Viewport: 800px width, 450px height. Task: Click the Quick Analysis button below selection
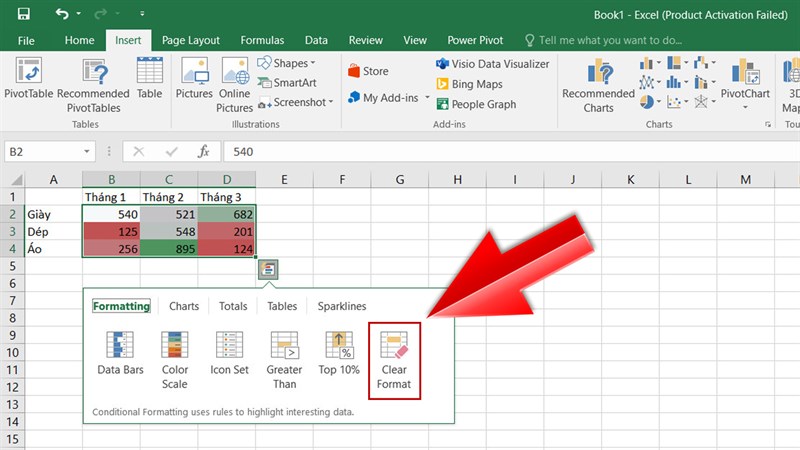coord(268,269)
